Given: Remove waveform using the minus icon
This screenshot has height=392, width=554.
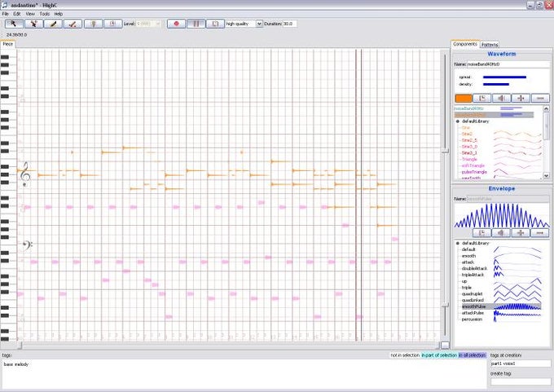Looking at the screenshot, I should click(540, 99).
